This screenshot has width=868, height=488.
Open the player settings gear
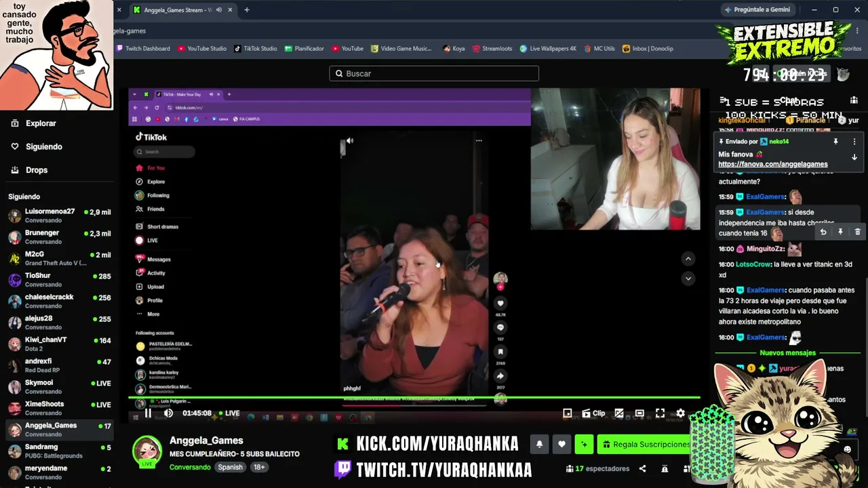[x=680, y=413]
